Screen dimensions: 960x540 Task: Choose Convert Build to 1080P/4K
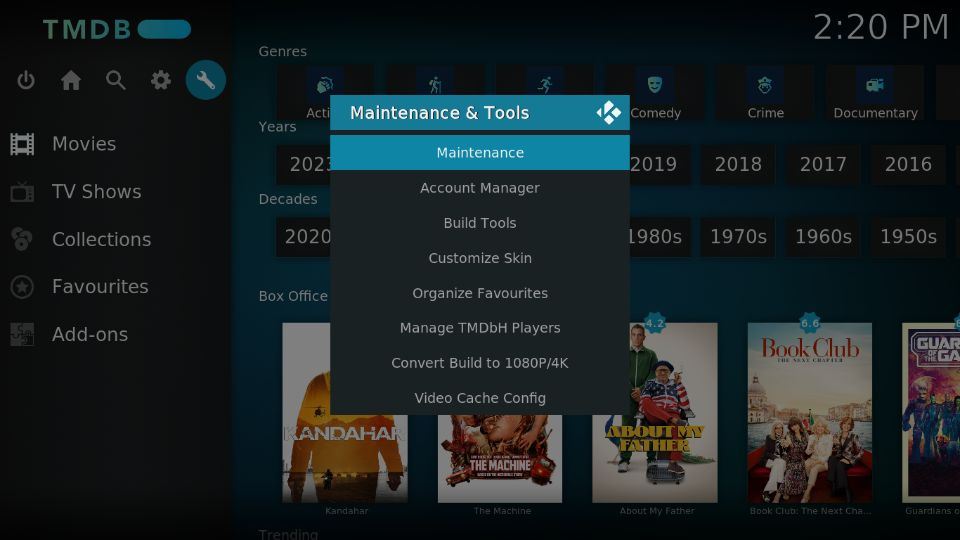pyautogui.click(x=480, y=362)
